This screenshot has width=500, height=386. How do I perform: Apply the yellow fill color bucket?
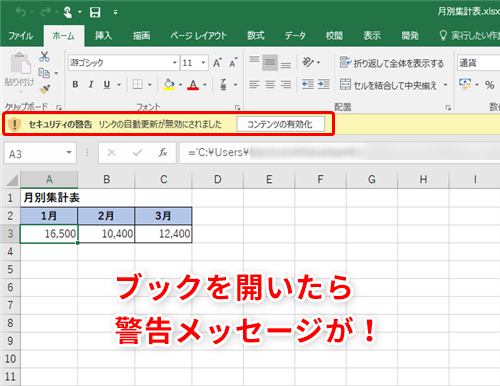click(x=169, y=85)
